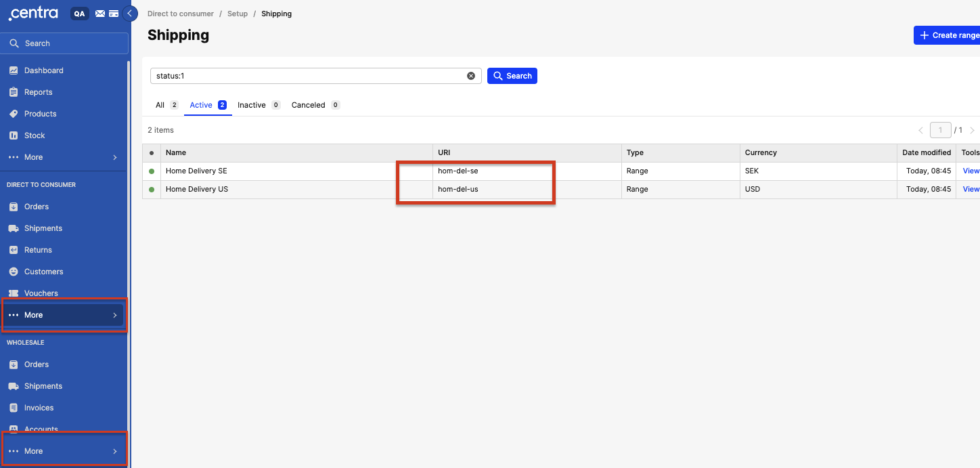Open the Customers page
980x468 pixels.
[x=43, y=272]
